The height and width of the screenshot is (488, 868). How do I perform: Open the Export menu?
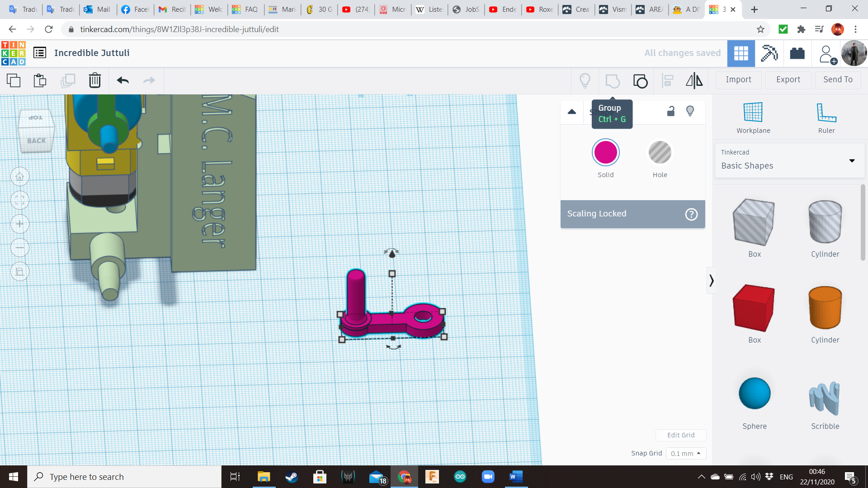point(788,80)
